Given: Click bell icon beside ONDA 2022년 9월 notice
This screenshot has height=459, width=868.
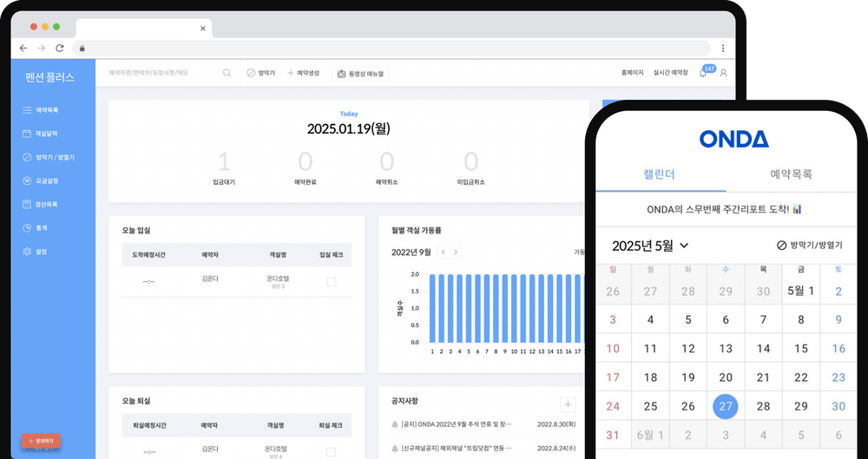Looking at the screenshot, I should coord(395,424).
